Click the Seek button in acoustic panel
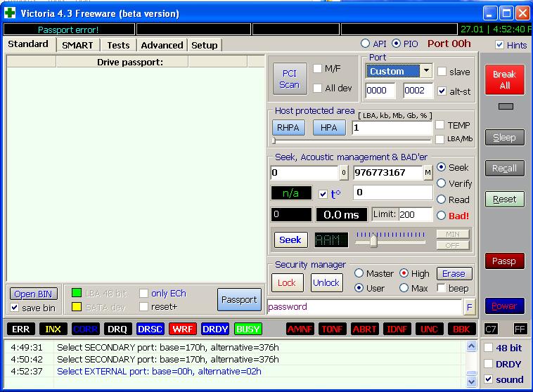 click(x=290, y=240)
